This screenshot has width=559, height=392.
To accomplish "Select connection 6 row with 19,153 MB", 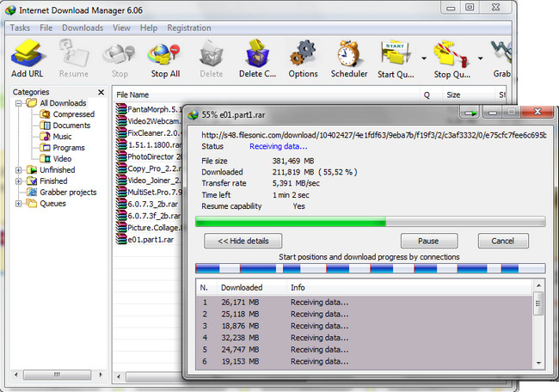I will click(x=365, y=361).
